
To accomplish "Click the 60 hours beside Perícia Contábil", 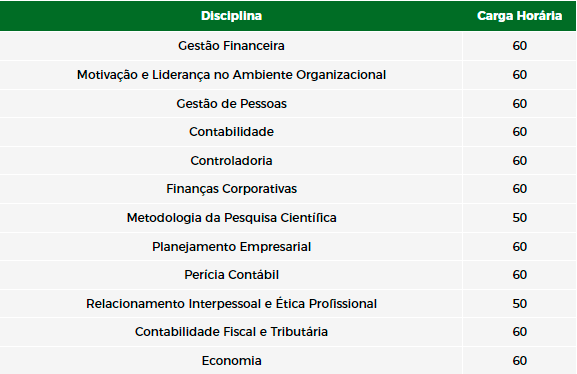I will pos(520,275).
